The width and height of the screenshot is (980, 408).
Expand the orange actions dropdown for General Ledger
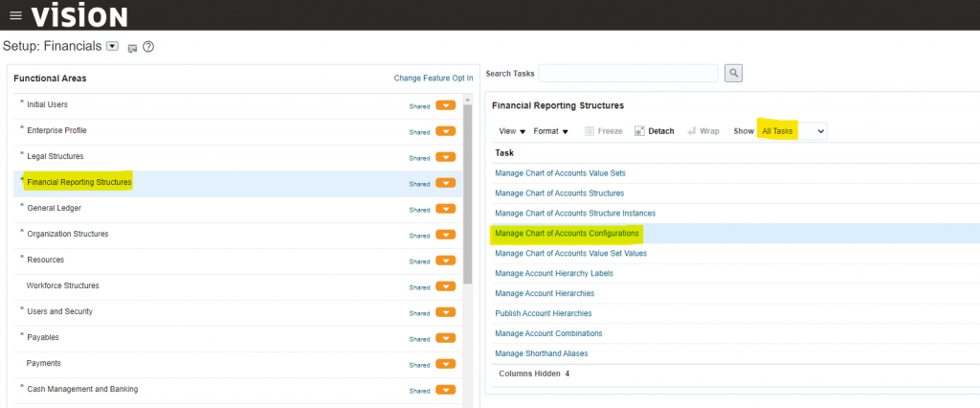coord(445,209)
